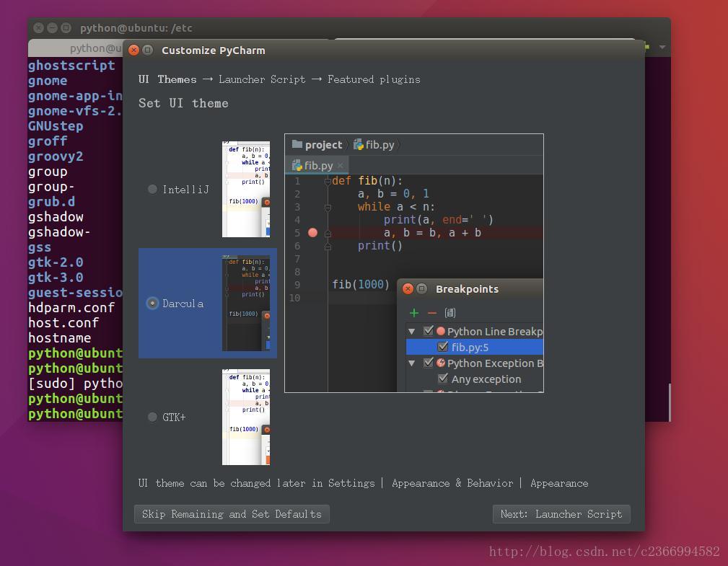This screenshot has height=566, width=728.
Task: Close the Breakpoints preview window
Action: [408, 288]
